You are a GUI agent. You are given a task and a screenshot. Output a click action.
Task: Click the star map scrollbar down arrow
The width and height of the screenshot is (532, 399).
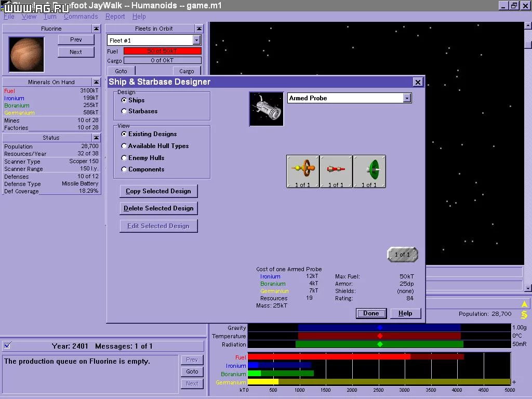(528, 288)
